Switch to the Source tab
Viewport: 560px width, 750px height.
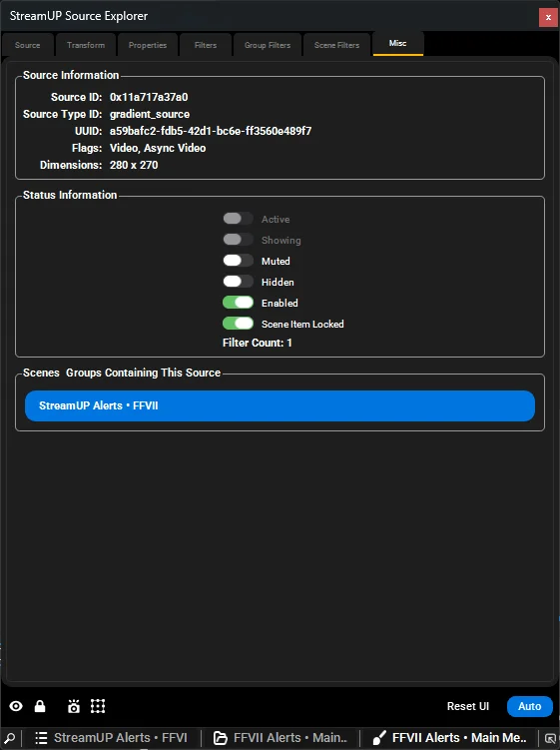pyautogui.click(x=27, y=45)
